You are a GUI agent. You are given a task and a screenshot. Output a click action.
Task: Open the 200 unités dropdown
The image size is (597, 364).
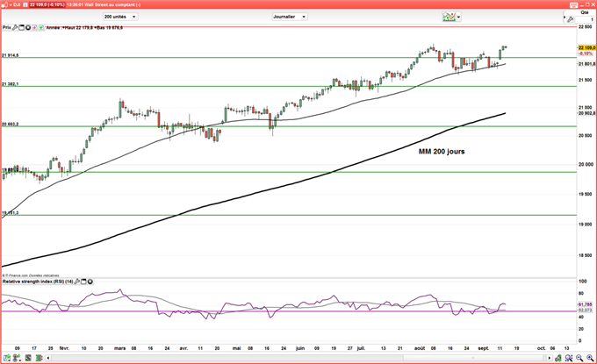(120, 17)
